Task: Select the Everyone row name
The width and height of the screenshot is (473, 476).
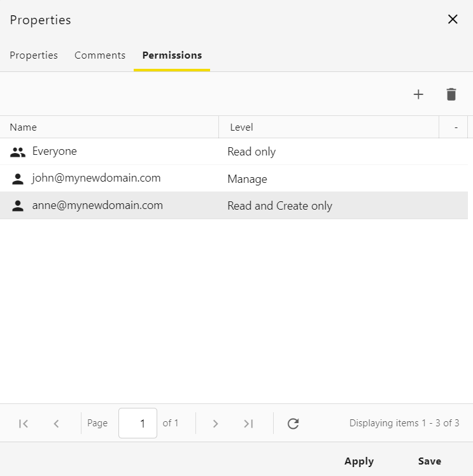Action: (55, 151)
